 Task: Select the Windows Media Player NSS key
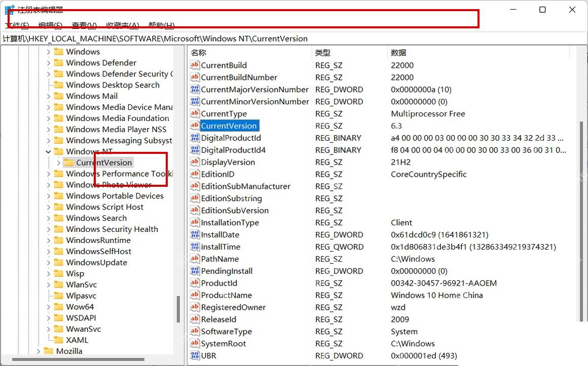116,129
